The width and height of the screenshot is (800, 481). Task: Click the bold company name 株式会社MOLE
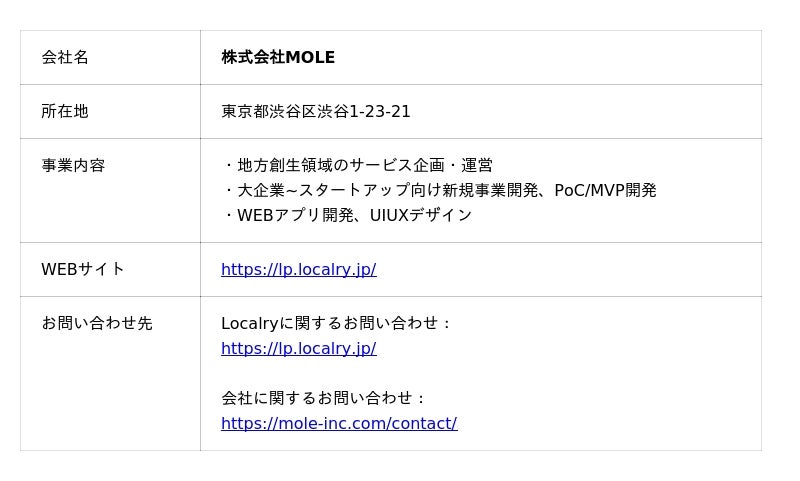click(278, 57)
